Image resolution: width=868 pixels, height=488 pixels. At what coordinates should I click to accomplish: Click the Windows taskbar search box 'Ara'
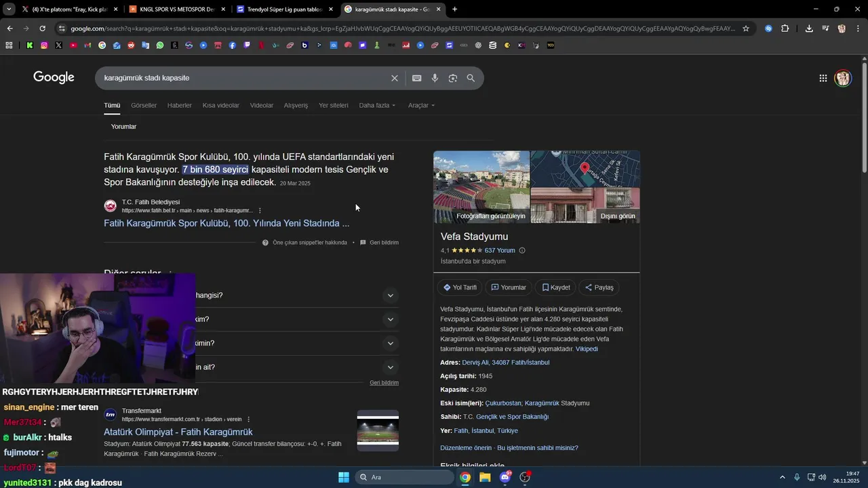coord(405,477)
